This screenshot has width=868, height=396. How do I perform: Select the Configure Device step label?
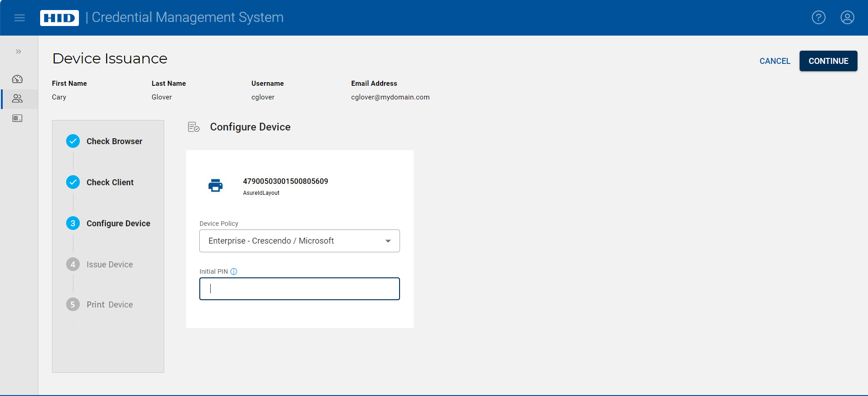(x=119, y=224)
